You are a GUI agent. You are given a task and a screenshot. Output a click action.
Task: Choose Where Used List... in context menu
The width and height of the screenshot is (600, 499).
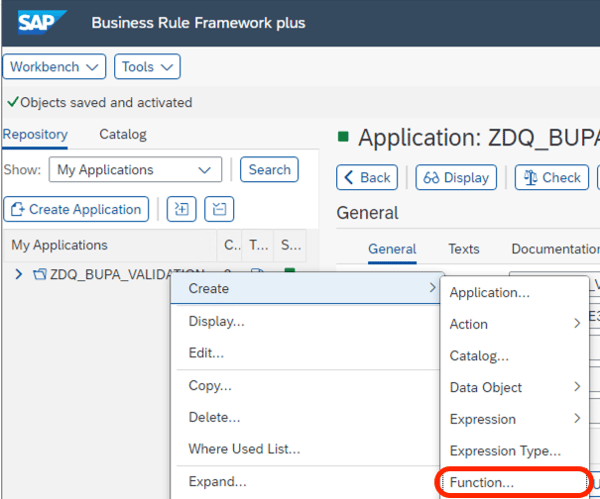244,449
